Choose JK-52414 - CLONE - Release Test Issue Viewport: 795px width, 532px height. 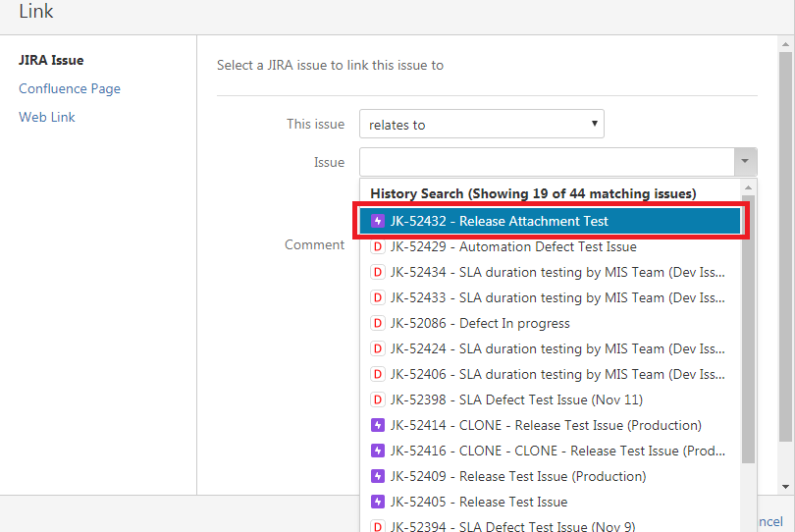point(550,425)
